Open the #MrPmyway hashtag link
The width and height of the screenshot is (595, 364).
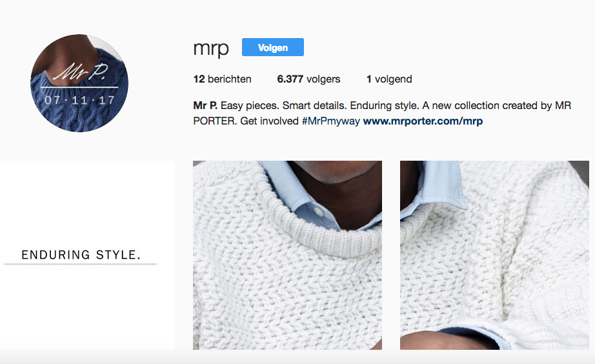coord(331,121)
